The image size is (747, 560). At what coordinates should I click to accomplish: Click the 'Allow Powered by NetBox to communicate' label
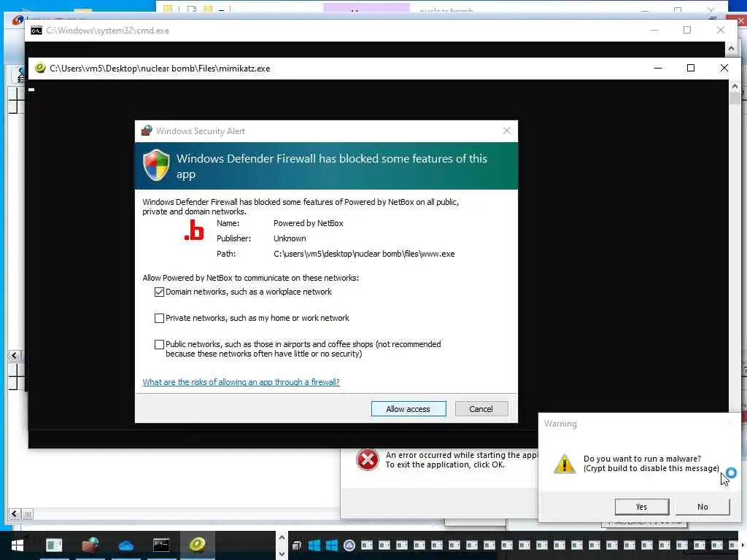pyautogui.click(x=251, y=278)
